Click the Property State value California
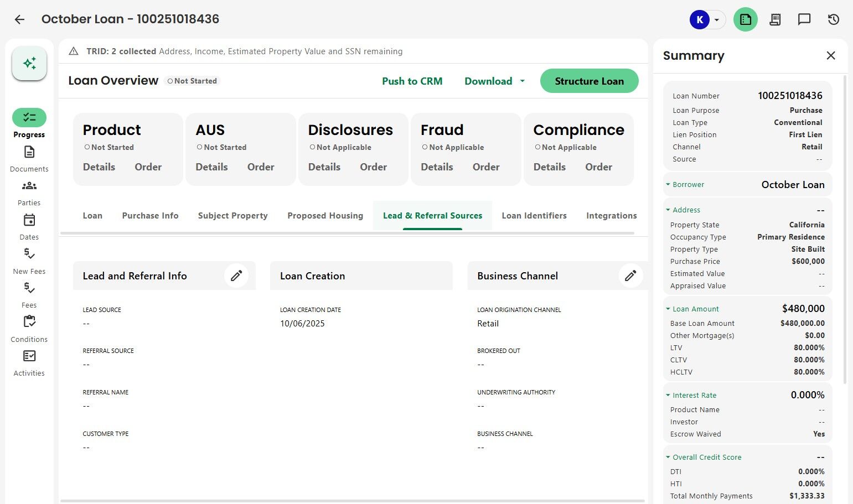The image size is (853, 504). (807, 225)
